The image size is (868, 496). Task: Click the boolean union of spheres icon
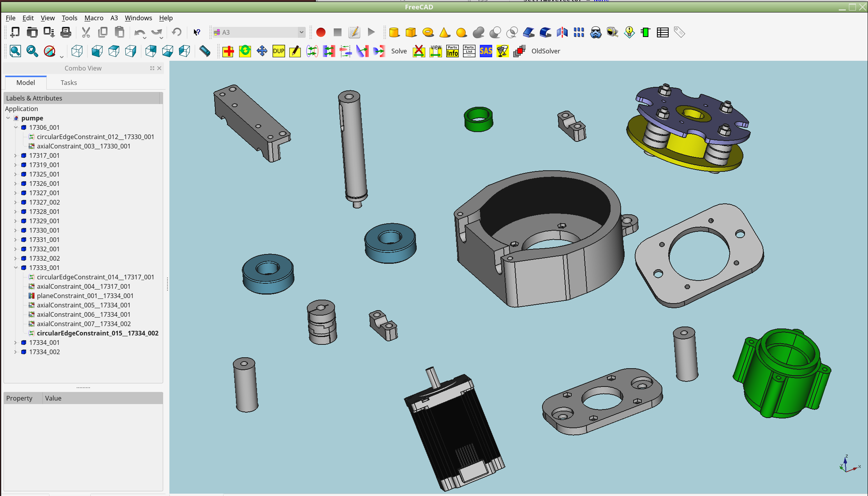click(x=479, y=32)
